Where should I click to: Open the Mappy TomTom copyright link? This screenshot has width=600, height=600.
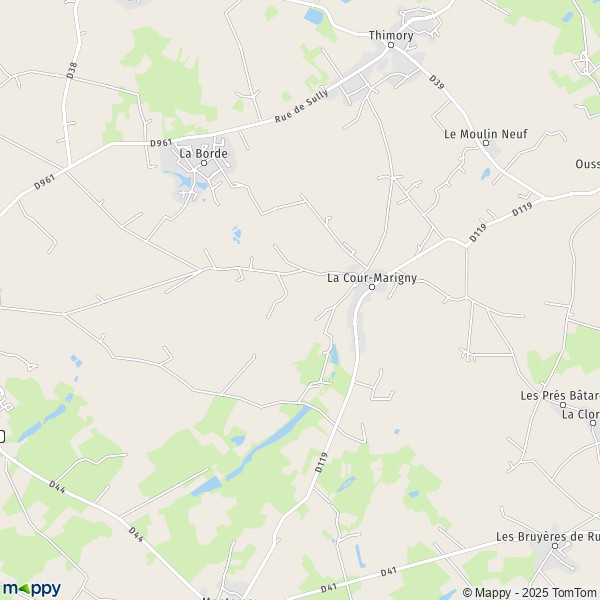point(530,592)
